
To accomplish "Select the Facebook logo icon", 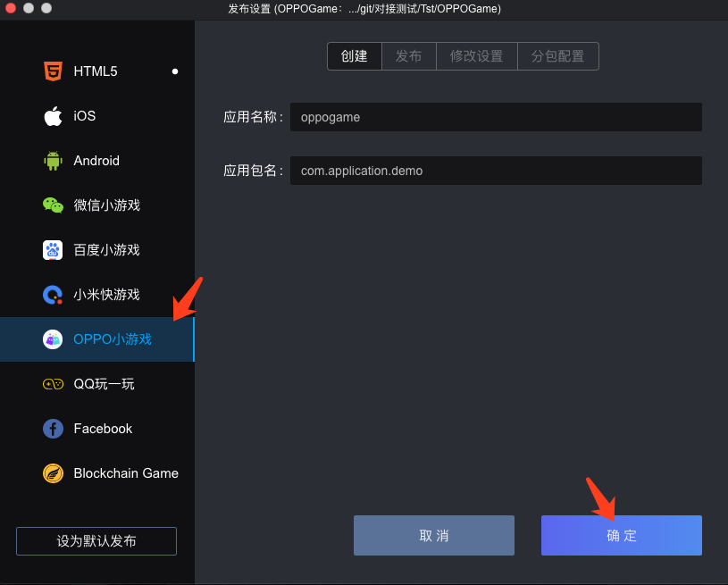I will tap(53, 429).
